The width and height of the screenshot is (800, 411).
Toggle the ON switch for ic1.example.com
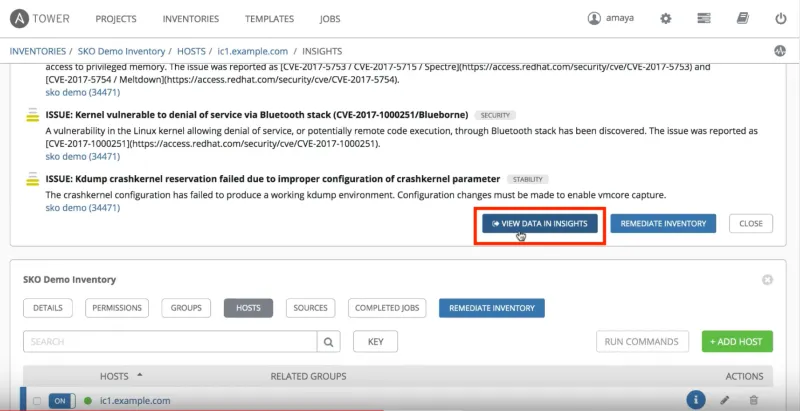coord(62,401)
